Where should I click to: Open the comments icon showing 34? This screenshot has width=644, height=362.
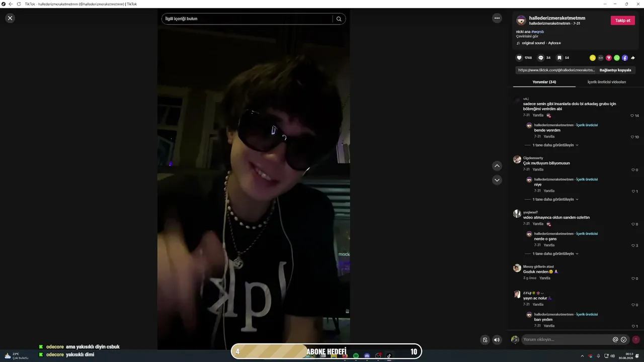pos(541,58)
